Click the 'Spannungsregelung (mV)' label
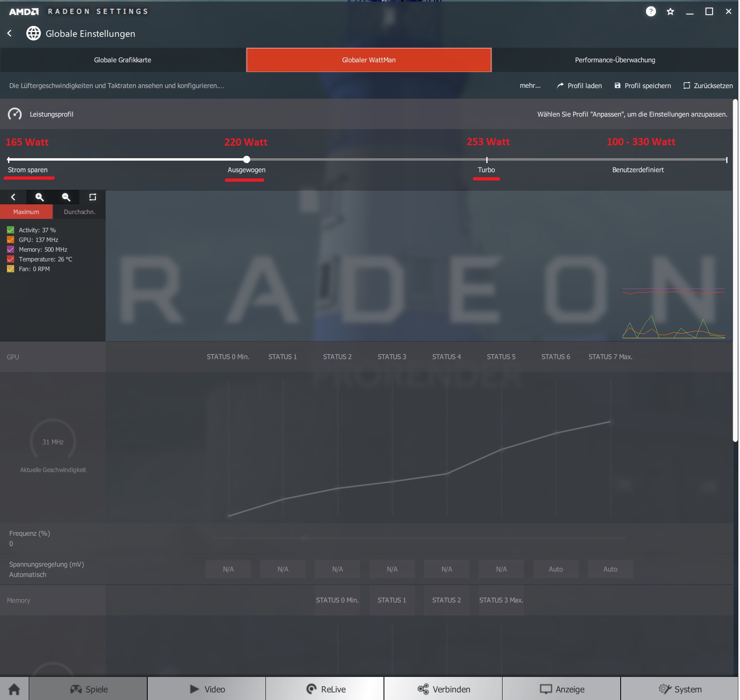The height and width of the screenshot is (700, 740). pyautogui.click(x=47, y=564)
